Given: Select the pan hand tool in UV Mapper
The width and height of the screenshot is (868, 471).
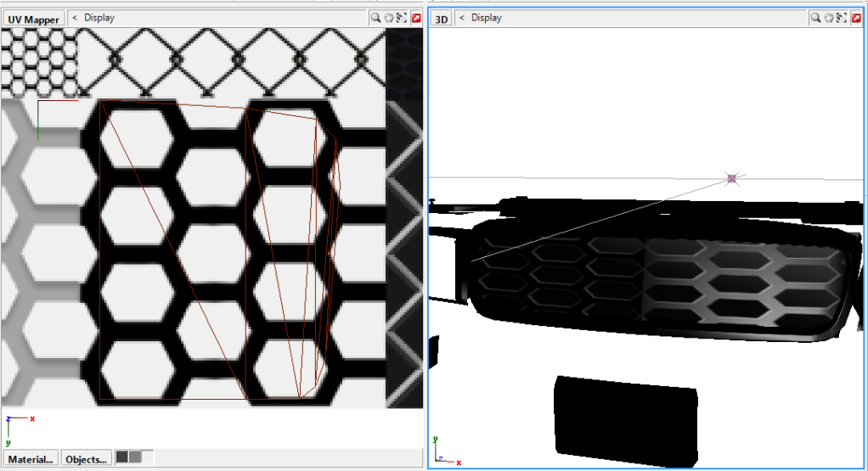Looking at the screenshot, I should [x=389, y=18].
